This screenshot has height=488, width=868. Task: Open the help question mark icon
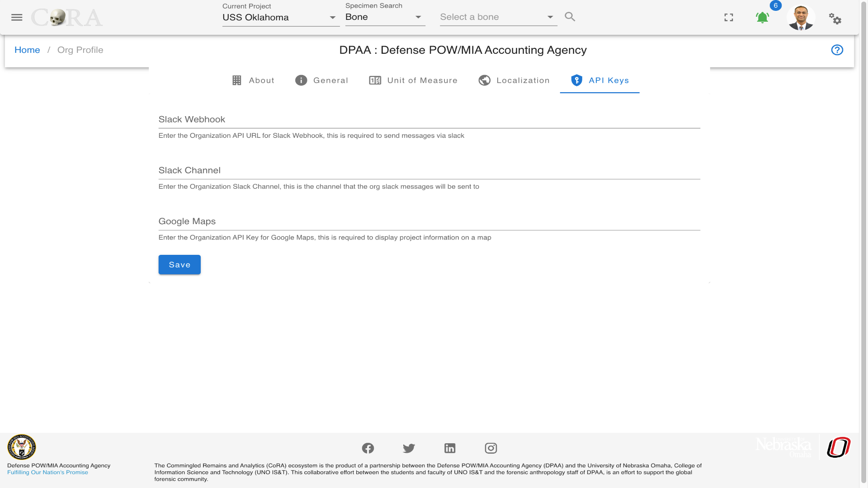tap(837, 50)
